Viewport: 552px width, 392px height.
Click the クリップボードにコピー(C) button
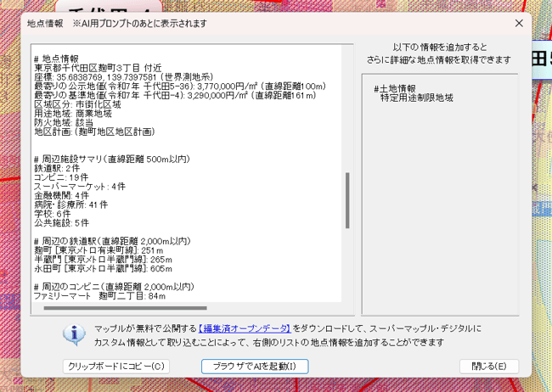pos(116,367)
